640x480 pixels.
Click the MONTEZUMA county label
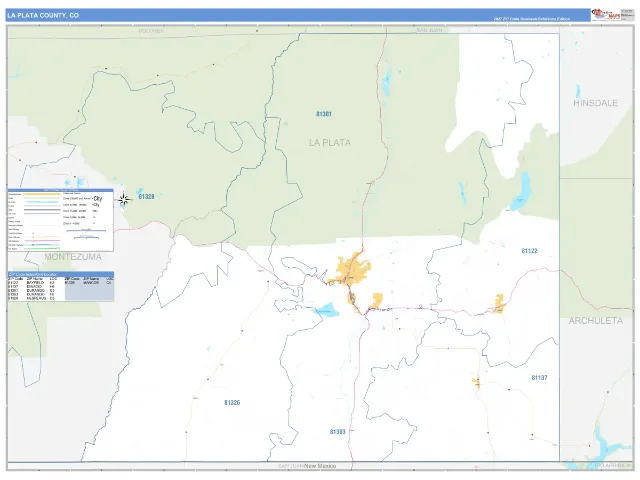(x=73, y=257)
